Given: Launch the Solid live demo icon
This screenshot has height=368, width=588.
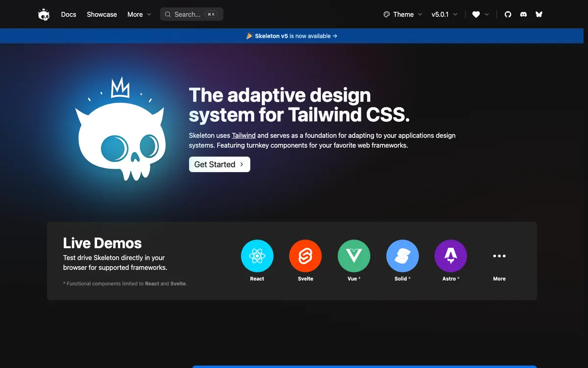Looking at the screenshot, I should [x=402, y=256].
